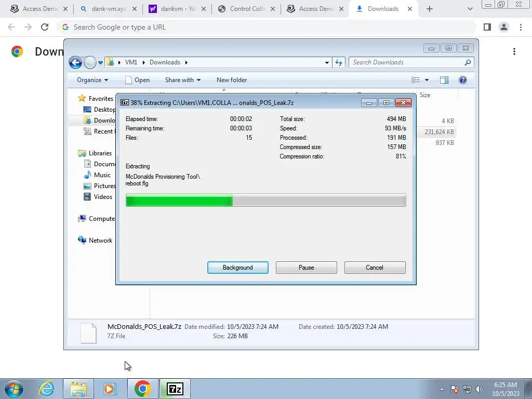Open Downloads page three-dot menu
532x399 pixels.
514,51
